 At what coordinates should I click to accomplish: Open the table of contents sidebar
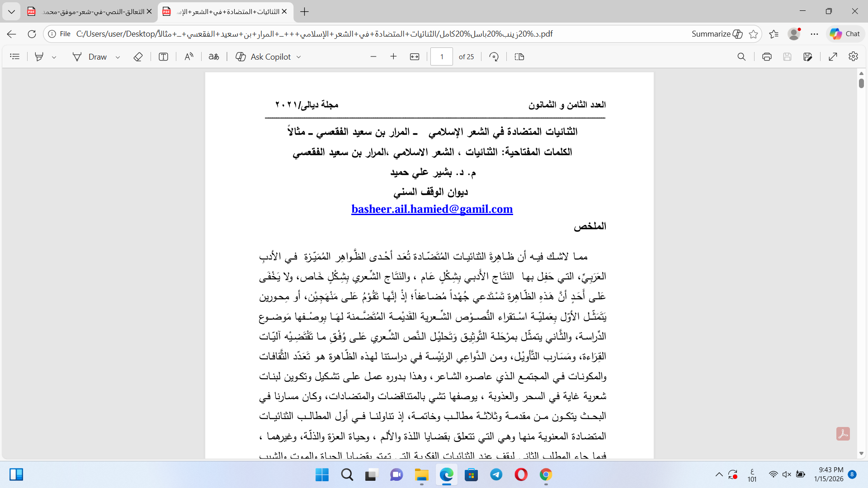pyautogui.click(x=15, y=56)
